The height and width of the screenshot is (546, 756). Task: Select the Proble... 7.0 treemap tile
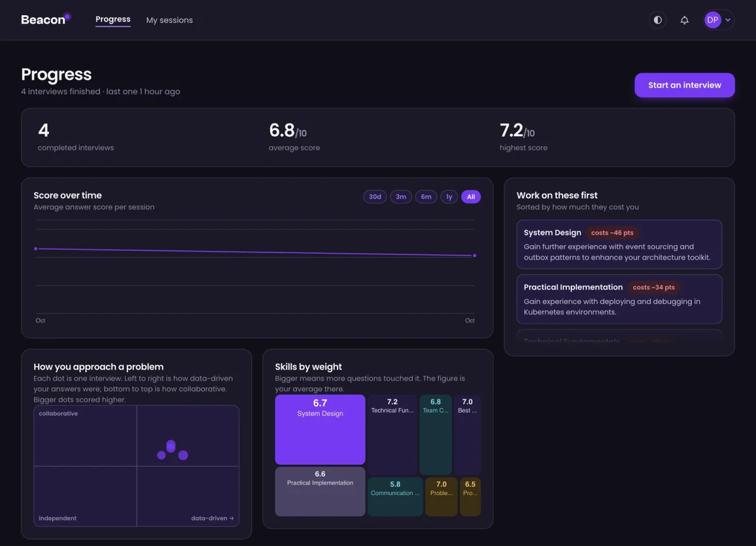(441, 497)
